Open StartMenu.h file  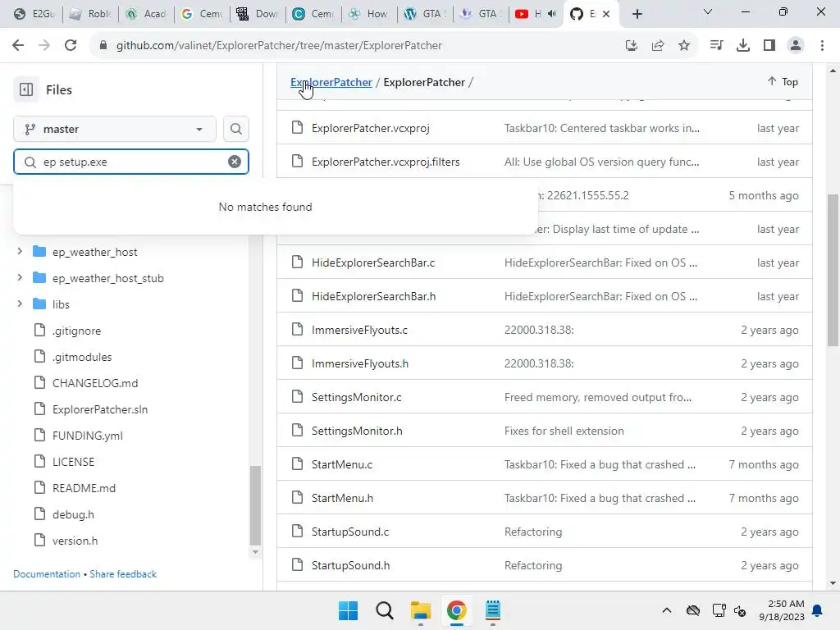(x=343, y=498)
